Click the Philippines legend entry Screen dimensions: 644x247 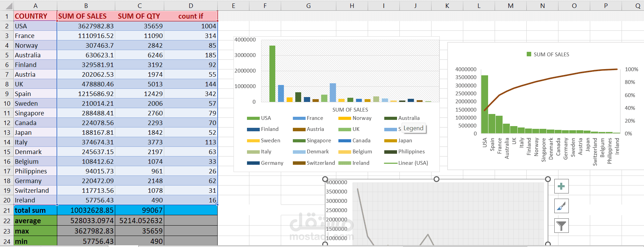(x=405, y=152)
